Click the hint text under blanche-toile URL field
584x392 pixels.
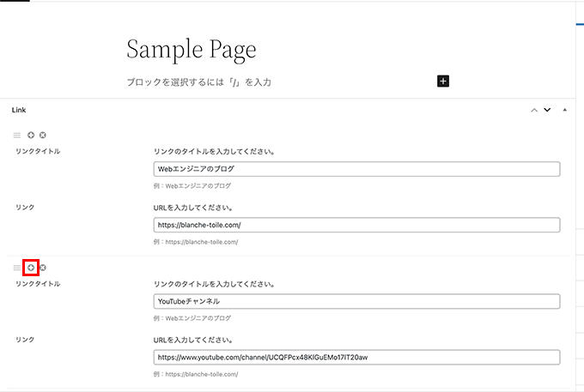[x=196, y=242]
